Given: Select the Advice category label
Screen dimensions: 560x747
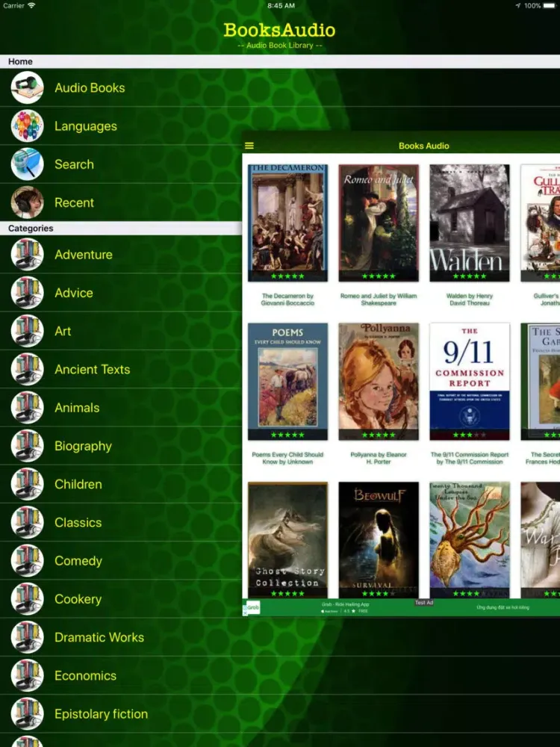Looking at the screenshot, I should (x=74, y=293).
